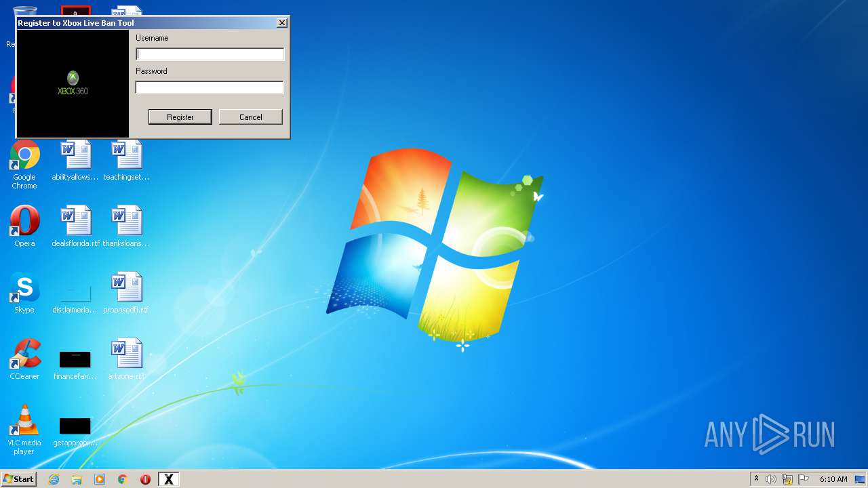
Task: Select the dealsflorida.rtf file icon
Action: click(x=75, y=226)
